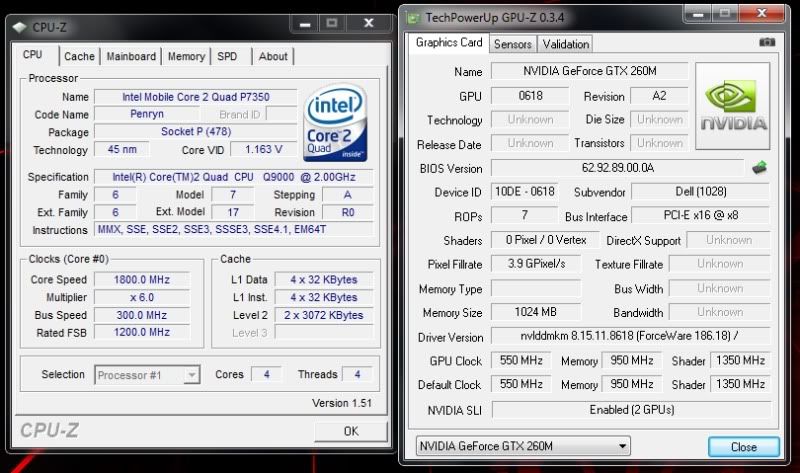Viewport: 800px width, 473px height.
Task: Switch to the Sensors tab in GPU-Z
Action: pyautogui.click(x=513, y=44)
